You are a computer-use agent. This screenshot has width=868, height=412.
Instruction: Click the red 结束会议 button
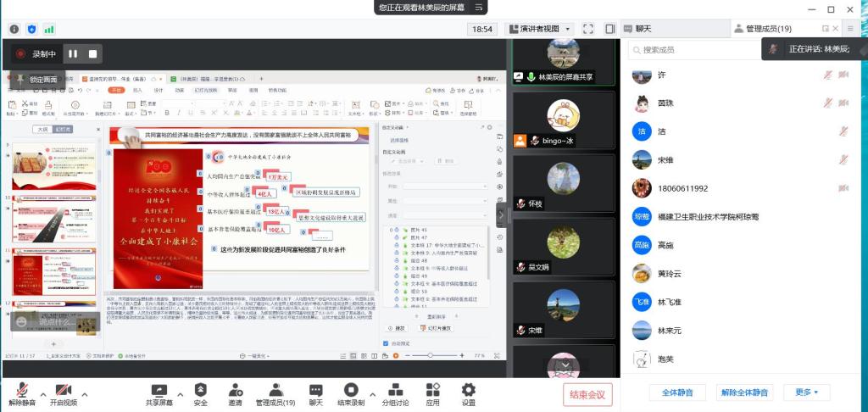587,394
